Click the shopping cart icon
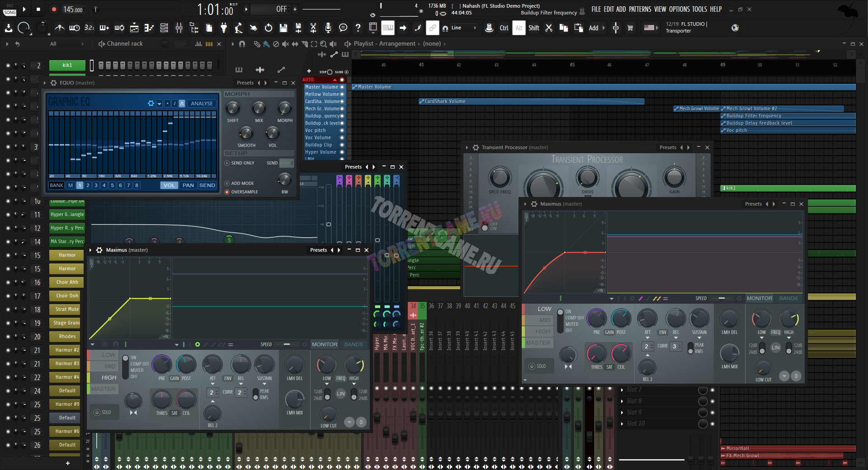Viewport: 868px width, 470px height. 630,28
